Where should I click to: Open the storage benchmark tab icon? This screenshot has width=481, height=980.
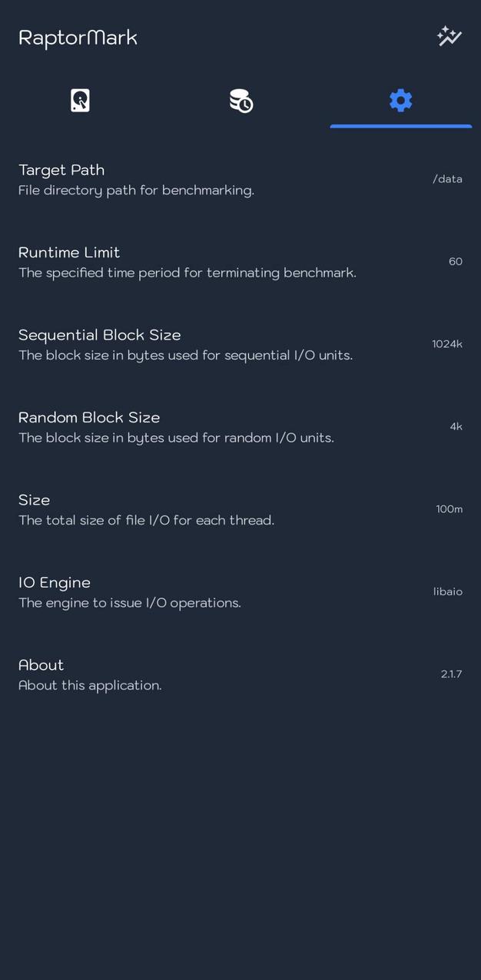tap(80, 101)
